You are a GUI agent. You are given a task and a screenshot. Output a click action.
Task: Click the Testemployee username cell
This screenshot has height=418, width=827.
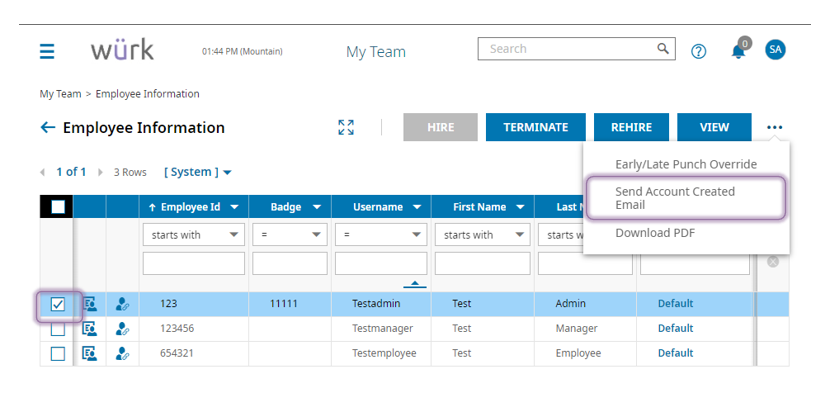384,353
